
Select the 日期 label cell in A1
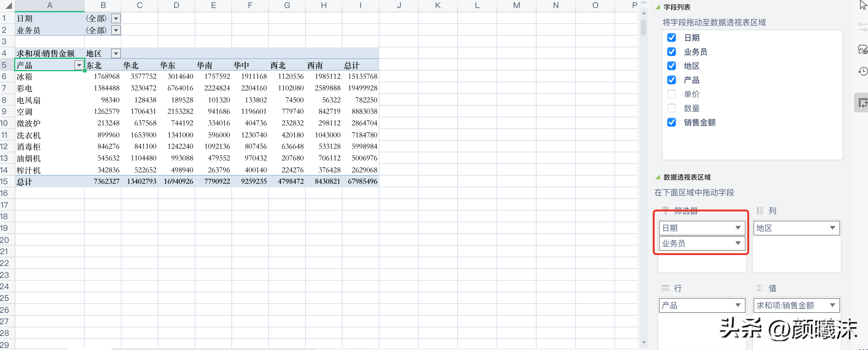pos(49,18)
